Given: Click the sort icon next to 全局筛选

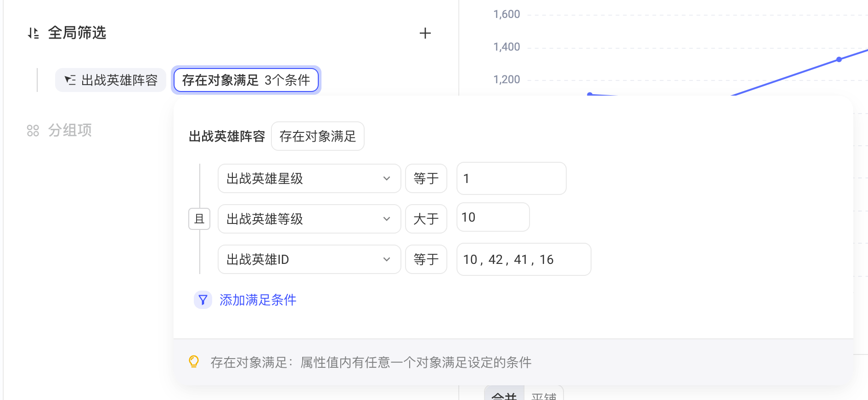Looking at the screenshot, I should (x=33, y=33).
